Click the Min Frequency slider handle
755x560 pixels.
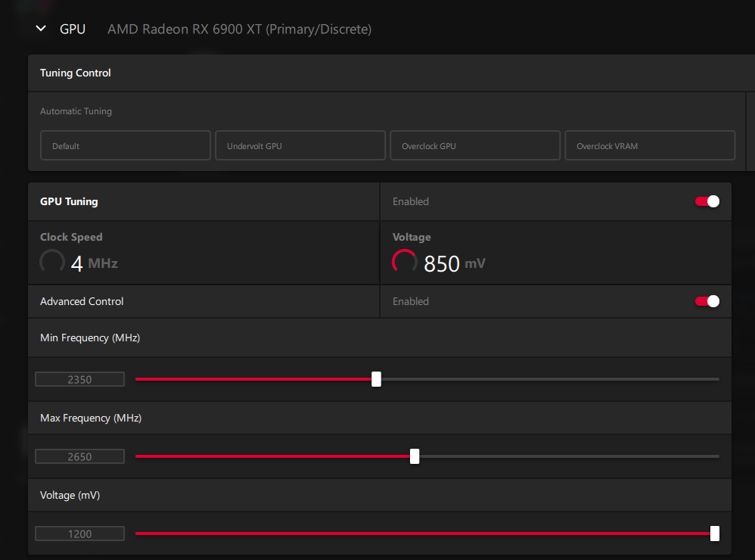[x=376, y=379]
